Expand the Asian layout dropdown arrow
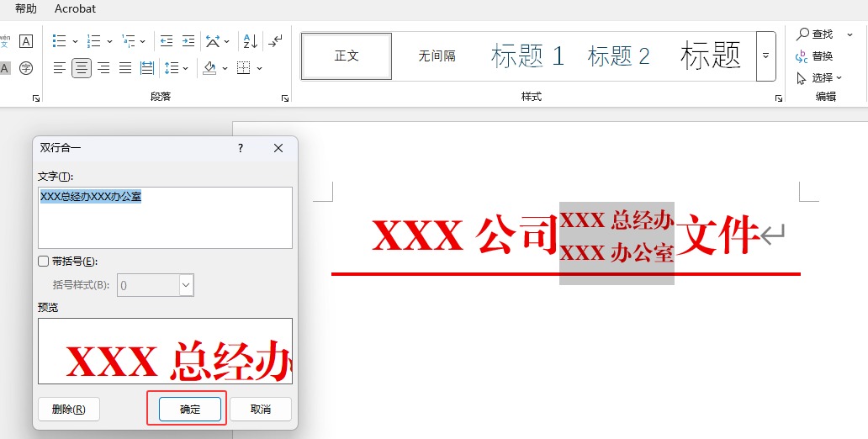 [227, 41]
